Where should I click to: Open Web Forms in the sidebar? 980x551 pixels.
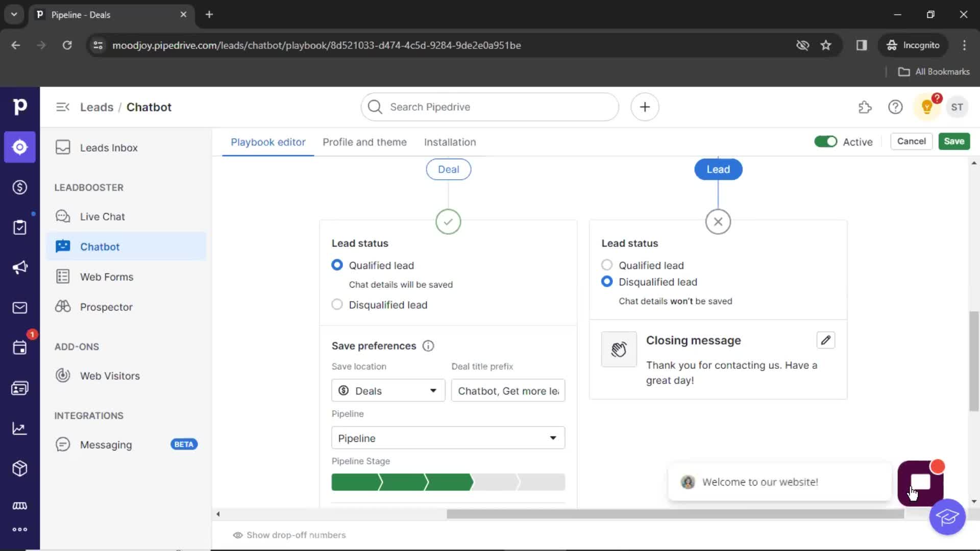pos(126,277)
